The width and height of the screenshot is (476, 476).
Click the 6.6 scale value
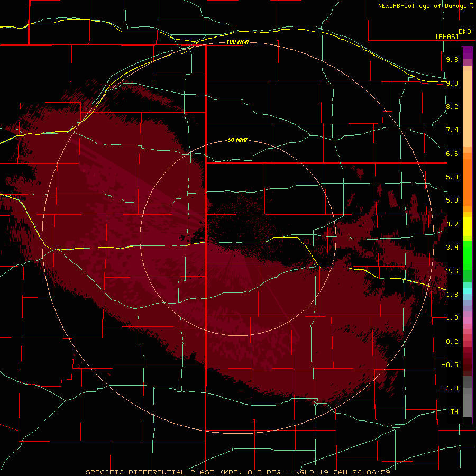[452, 153]
